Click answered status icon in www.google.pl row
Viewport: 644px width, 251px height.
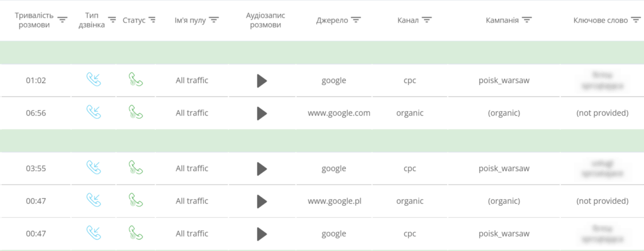point(136,200)
